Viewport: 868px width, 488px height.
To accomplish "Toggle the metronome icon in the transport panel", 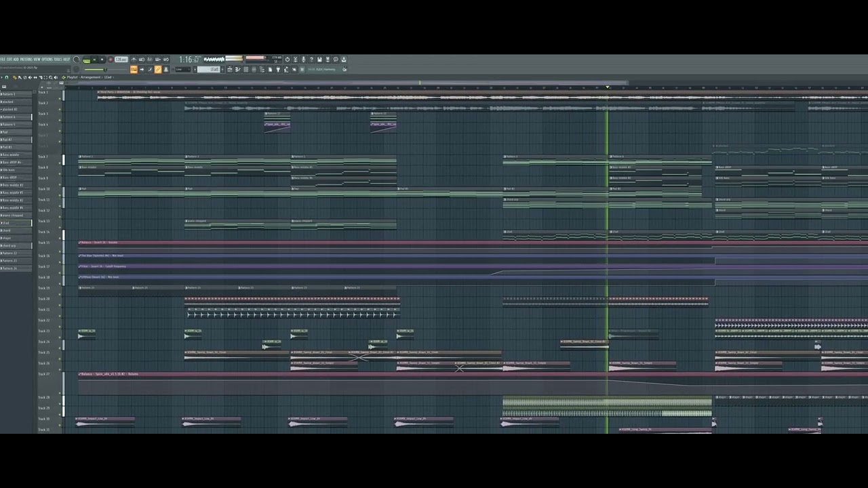I will pos(134,60).
